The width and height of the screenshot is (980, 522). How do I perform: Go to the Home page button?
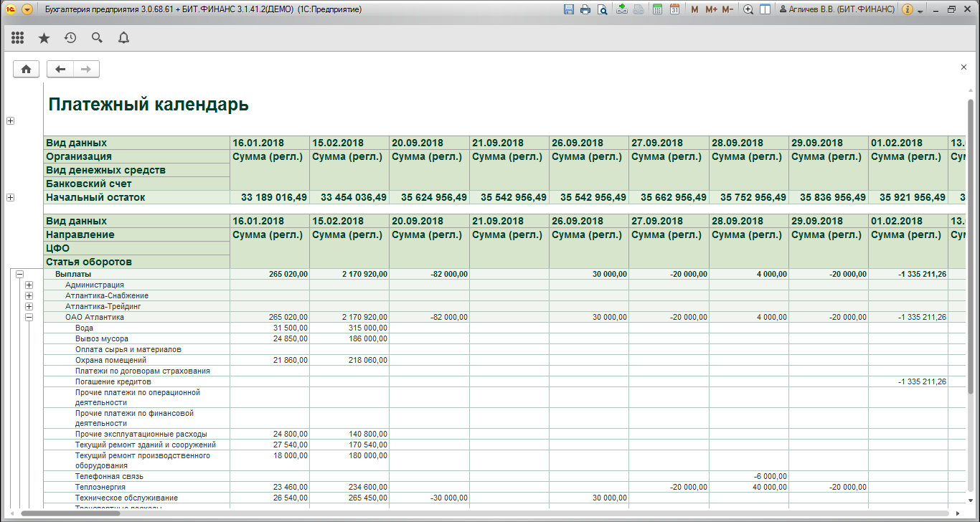(26, 69)
